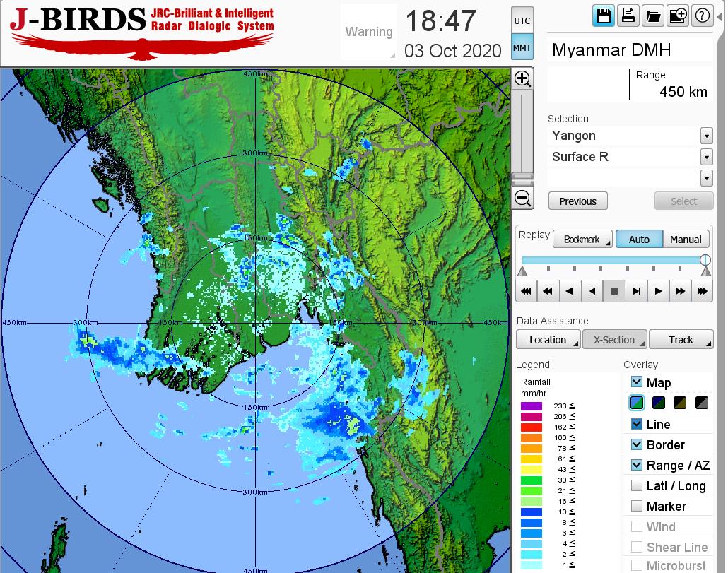
Task: Open the folder icon in top toolbar
Action: tap(652, 16)
